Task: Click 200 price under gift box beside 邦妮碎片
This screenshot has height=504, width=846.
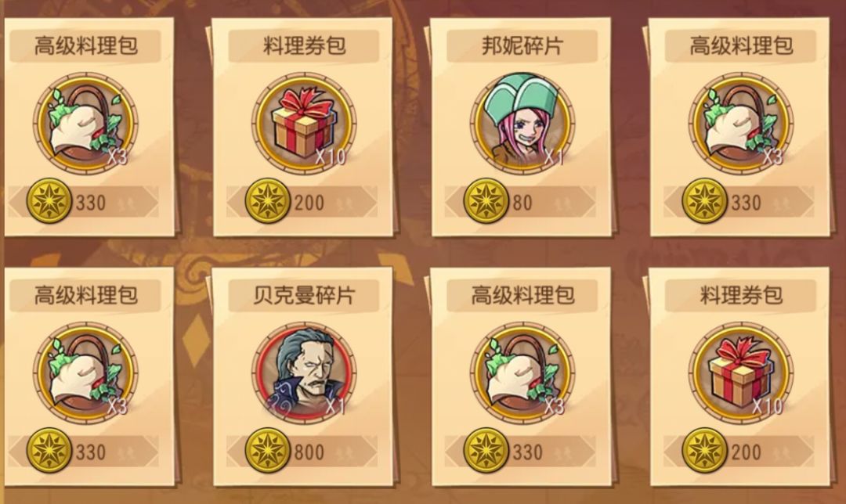Action: pos(309,203)
